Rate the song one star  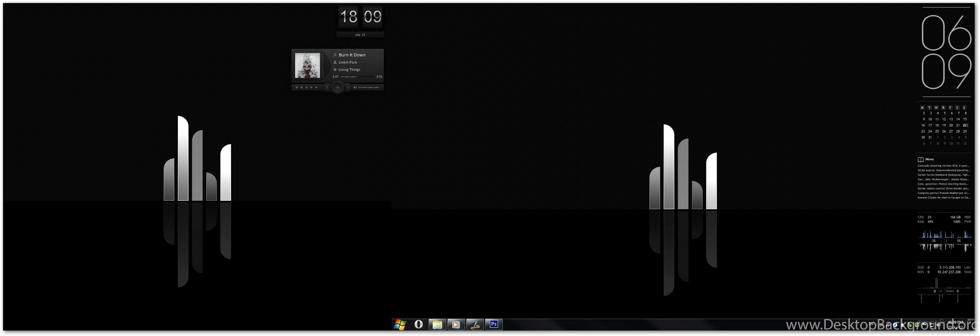(297, 87)
